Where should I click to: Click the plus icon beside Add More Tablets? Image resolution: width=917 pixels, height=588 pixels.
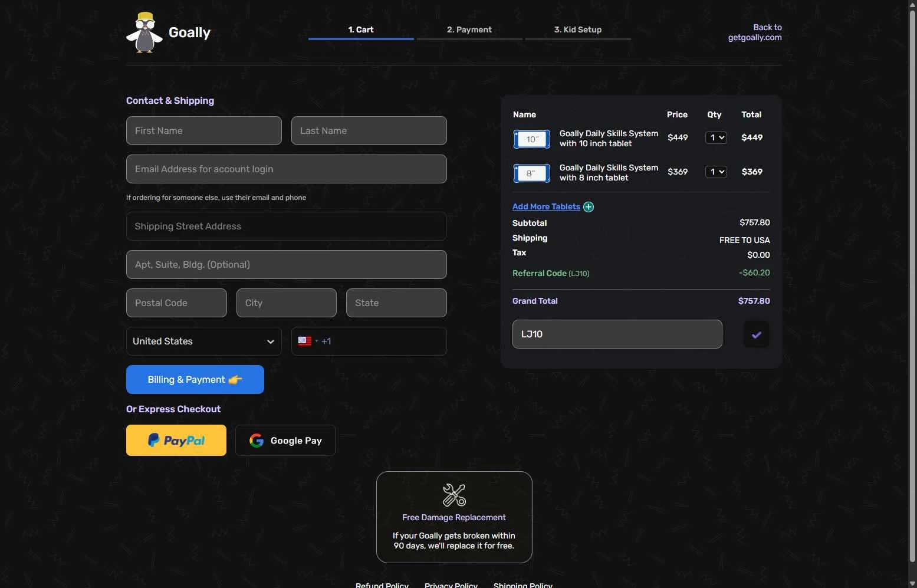(x=589, y=207)
